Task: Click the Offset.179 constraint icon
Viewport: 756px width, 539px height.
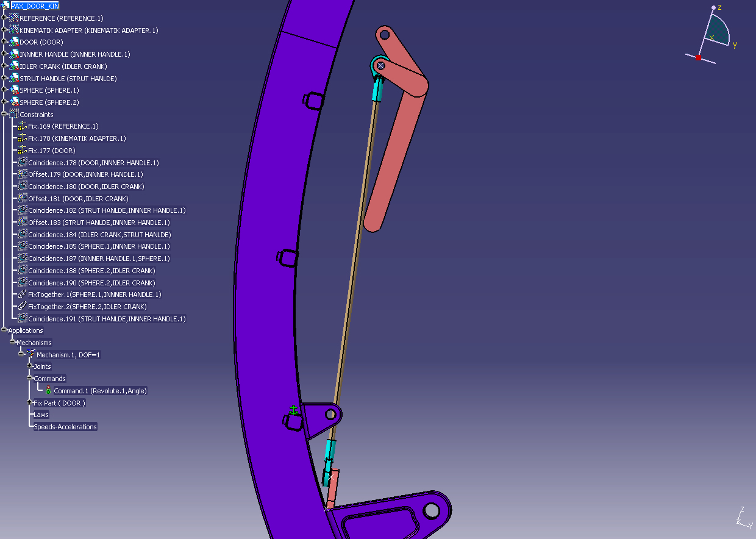Action: point(23,174)
